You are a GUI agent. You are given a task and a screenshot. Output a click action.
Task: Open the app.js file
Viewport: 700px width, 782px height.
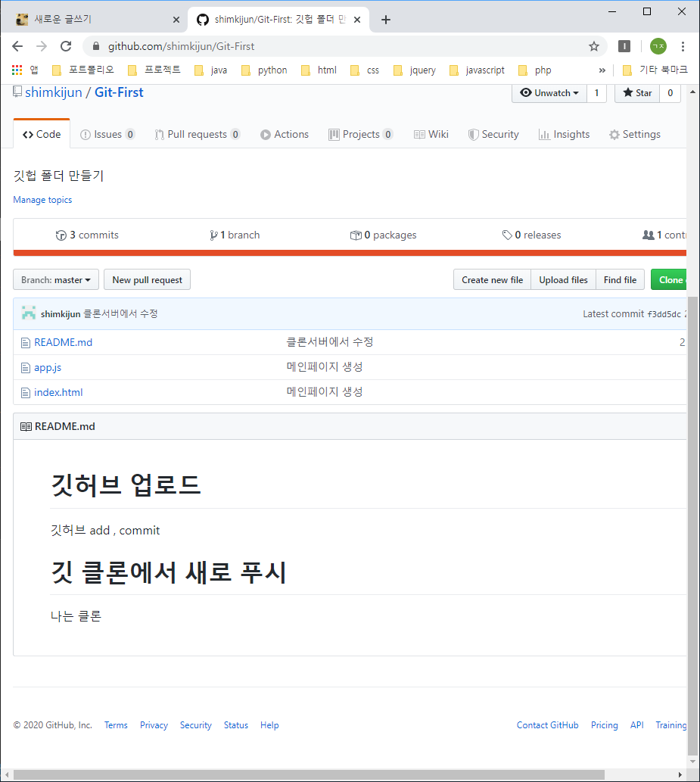tap(48, 368)
